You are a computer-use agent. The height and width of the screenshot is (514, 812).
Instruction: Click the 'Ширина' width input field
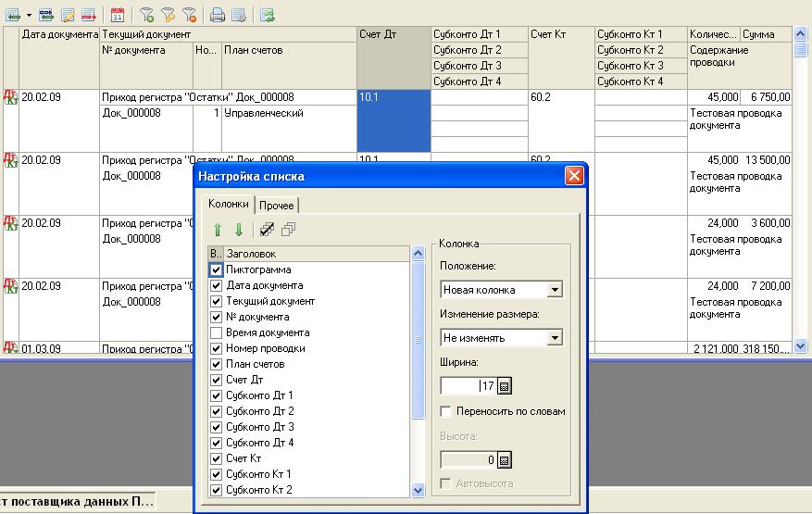point(468,385)
